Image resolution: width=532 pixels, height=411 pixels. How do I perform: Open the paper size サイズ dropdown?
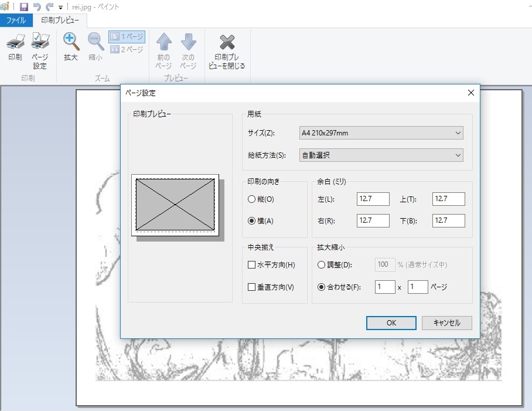381,133
